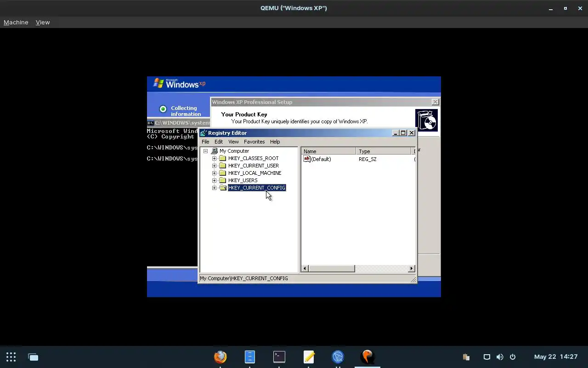Close the Registry Editor window
Viewport: 588px width, 368px height.
(412, 132)
